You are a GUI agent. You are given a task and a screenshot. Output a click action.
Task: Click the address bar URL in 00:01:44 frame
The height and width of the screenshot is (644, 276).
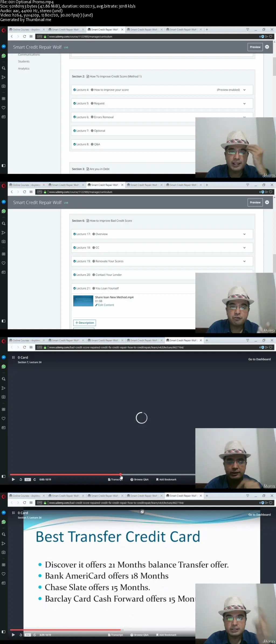[x=116, y=503]
